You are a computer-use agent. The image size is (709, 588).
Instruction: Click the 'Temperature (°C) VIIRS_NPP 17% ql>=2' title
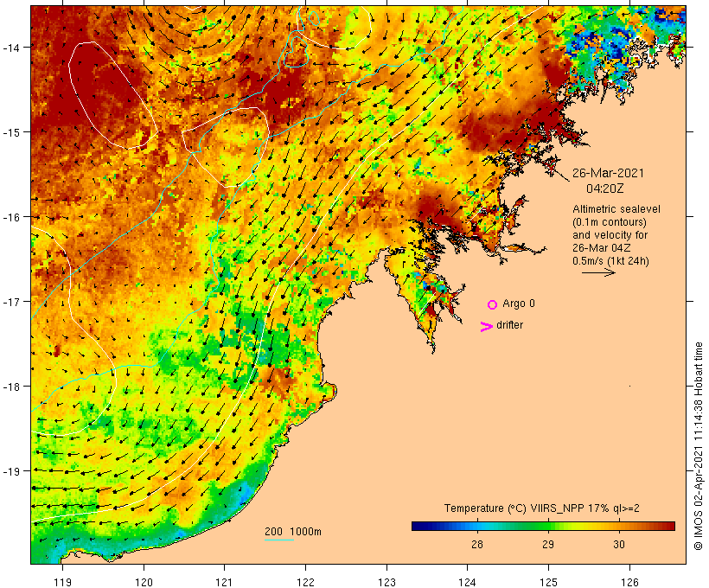click(542, 508)
